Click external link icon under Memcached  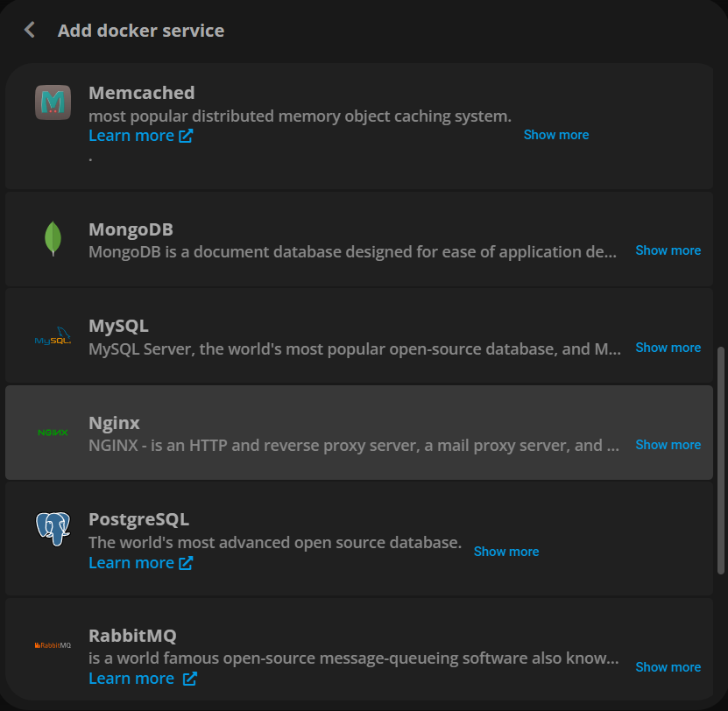tap(186, 136)
